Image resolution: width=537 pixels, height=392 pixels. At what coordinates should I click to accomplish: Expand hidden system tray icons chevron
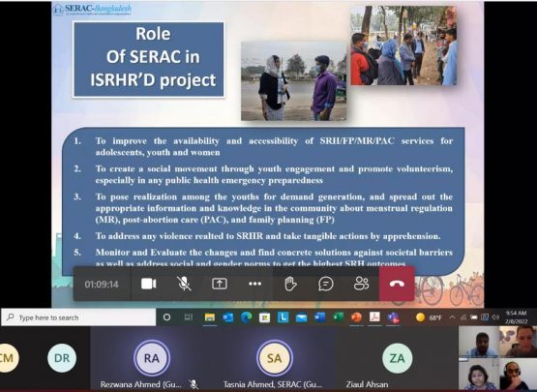[452, 317]
